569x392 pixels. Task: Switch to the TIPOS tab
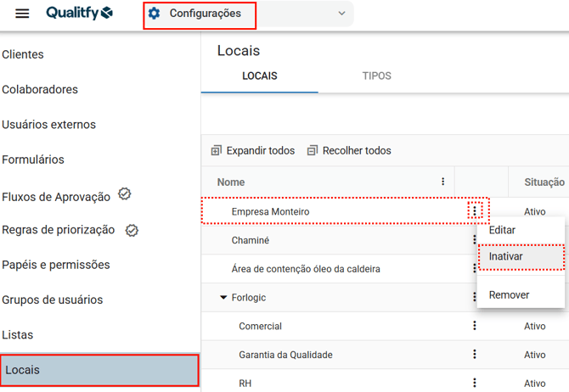point(376,76)
